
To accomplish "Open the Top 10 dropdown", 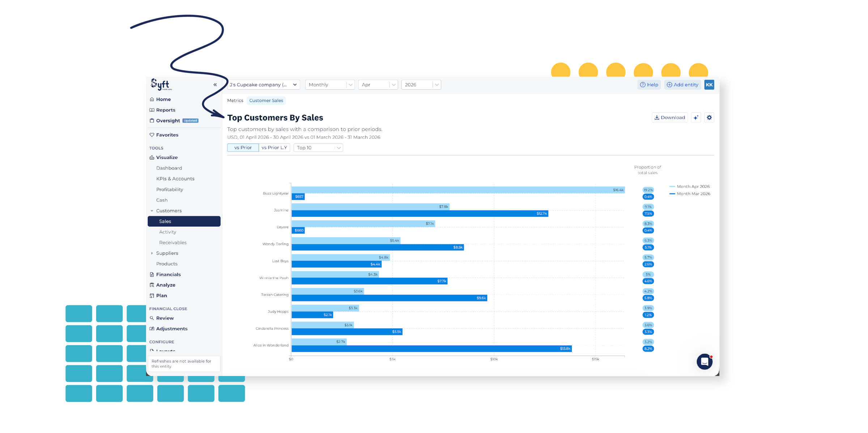I will coord(318,148).
